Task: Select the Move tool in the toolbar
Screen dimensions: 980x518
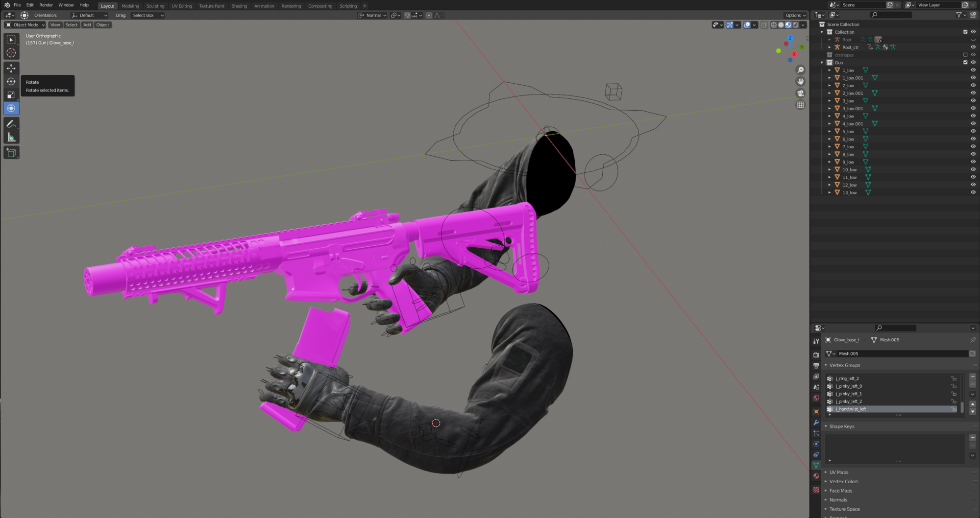Action: point(11,69)
